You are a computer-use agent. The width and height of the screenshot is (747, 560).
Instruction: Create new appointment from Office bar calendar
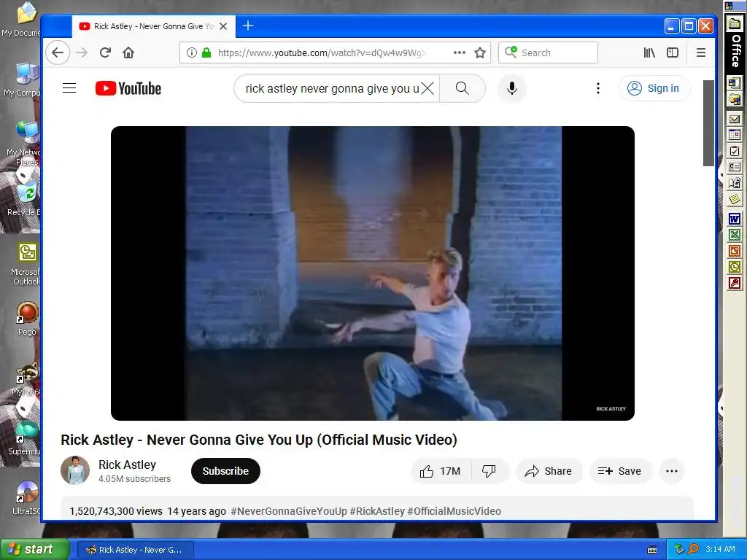coord(734,135)
